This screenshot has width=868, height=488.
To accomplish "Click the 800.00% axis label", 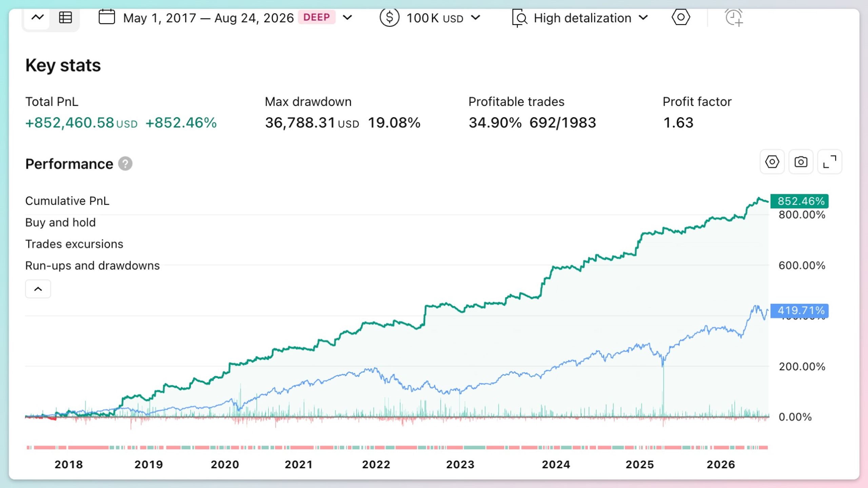I will pyautogui.click(x=802, y=215).
